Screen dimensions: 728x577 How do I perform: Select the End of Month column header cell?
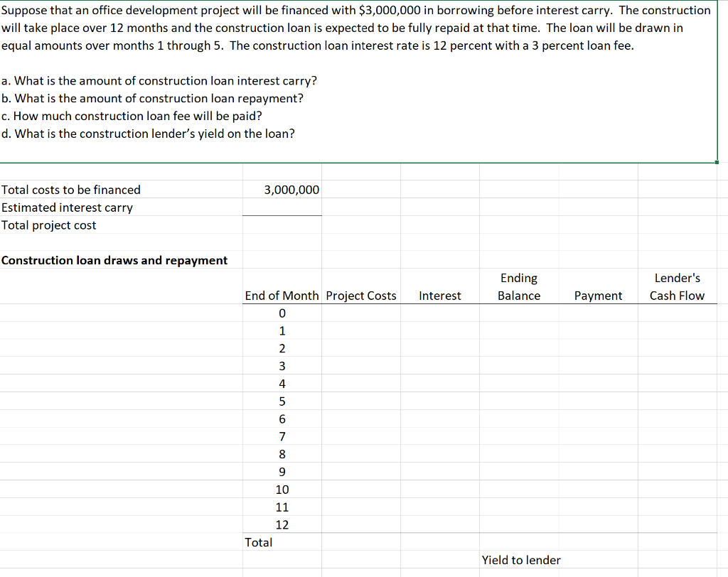(282, 296)
